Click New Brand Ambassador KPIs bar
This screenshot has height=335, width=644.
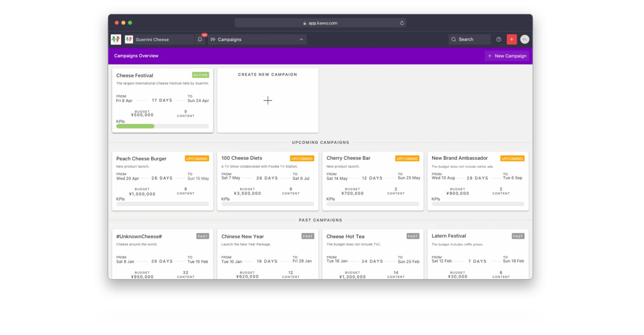point(478,204)
